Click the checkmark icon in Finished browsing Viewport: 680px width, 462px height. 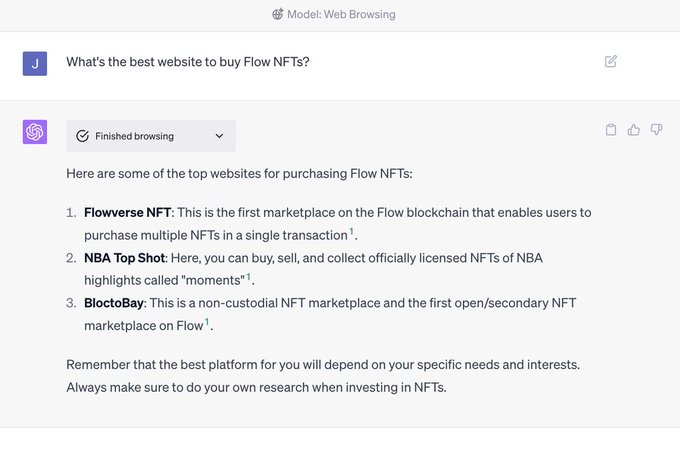tap(83, 136)
